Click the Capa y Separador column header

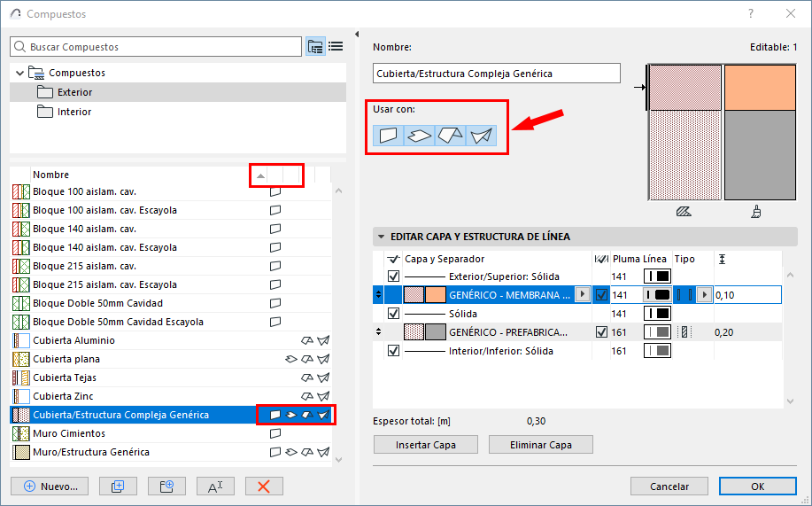click(x=445, y=259)
